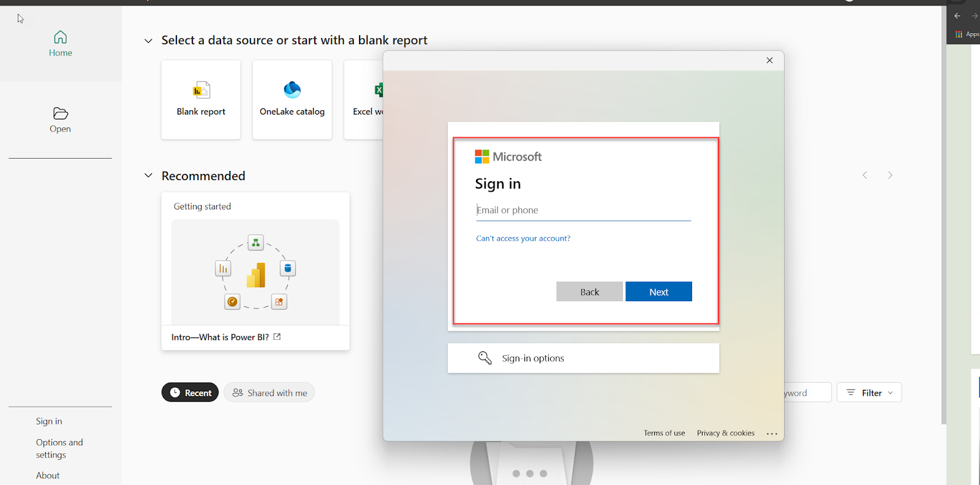Open the Home page in sidebar
This screenshot has width=980, height=485.
click(61, 44)
